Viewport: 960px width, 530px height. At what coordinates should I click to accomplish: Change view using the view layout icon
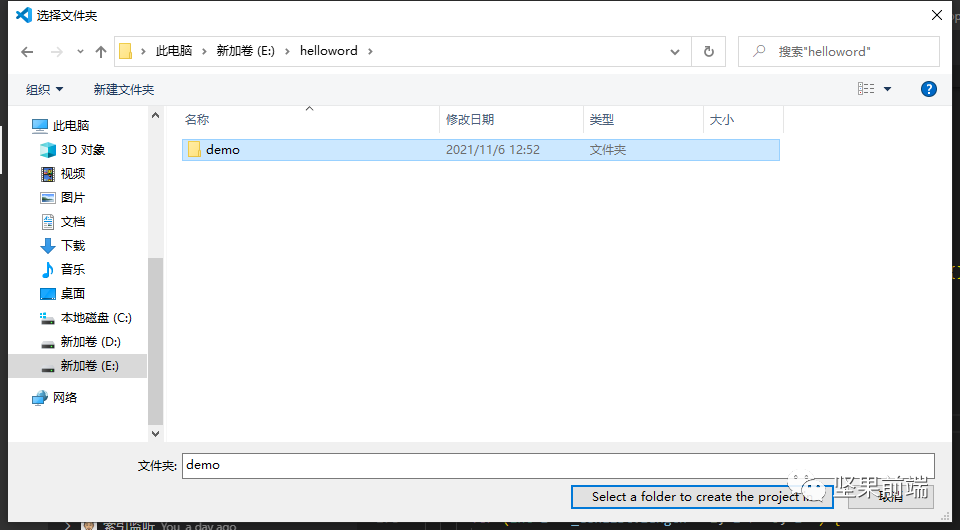tap(866, 89)
